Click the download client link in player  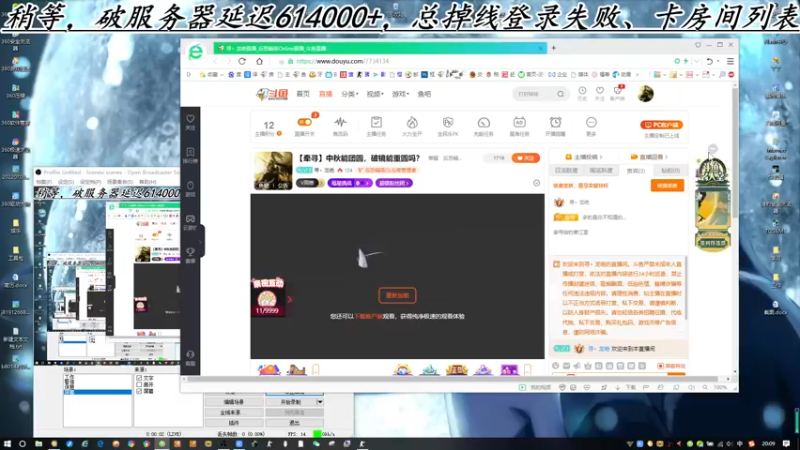[368, 316]
